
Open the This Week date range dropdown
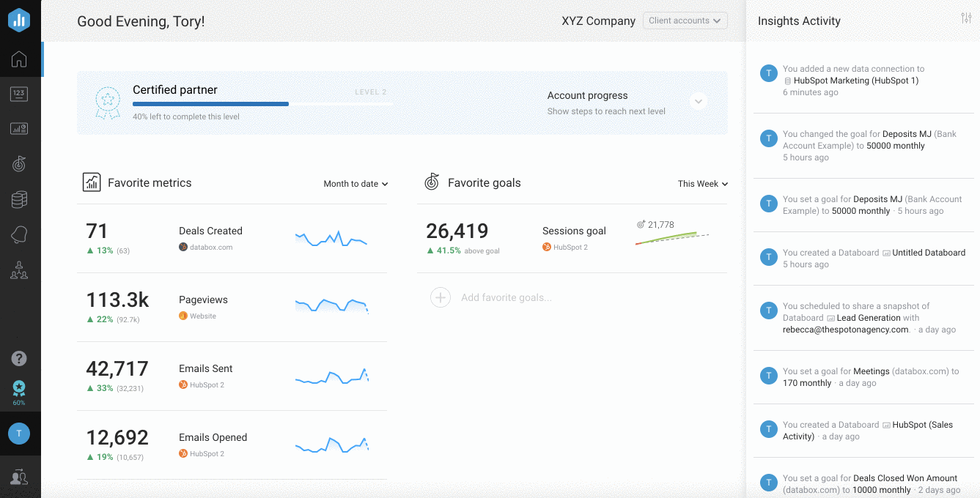click(702, 184)
